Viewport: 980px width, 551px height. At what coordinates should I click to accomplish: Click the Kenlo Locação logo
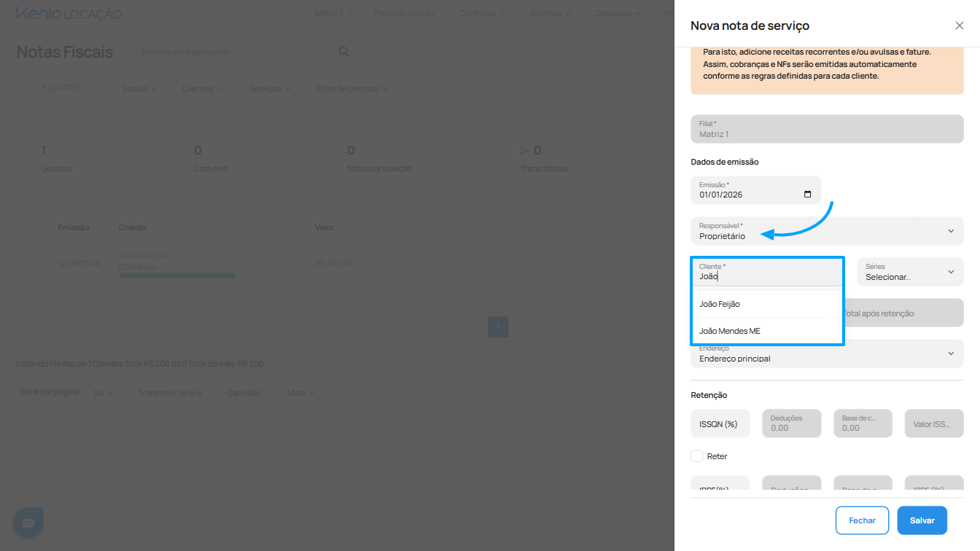(x=69, y=14)
